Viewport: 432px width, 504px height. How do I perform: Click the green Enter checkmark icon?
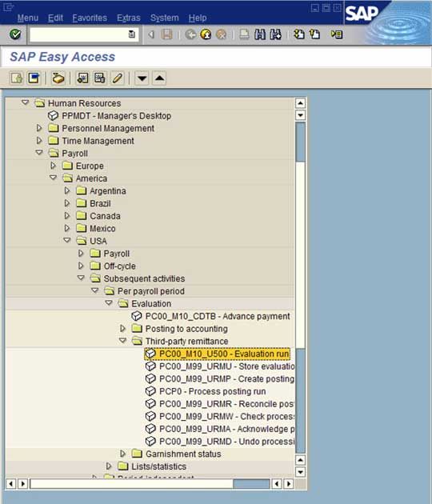(x=15, y=34)
